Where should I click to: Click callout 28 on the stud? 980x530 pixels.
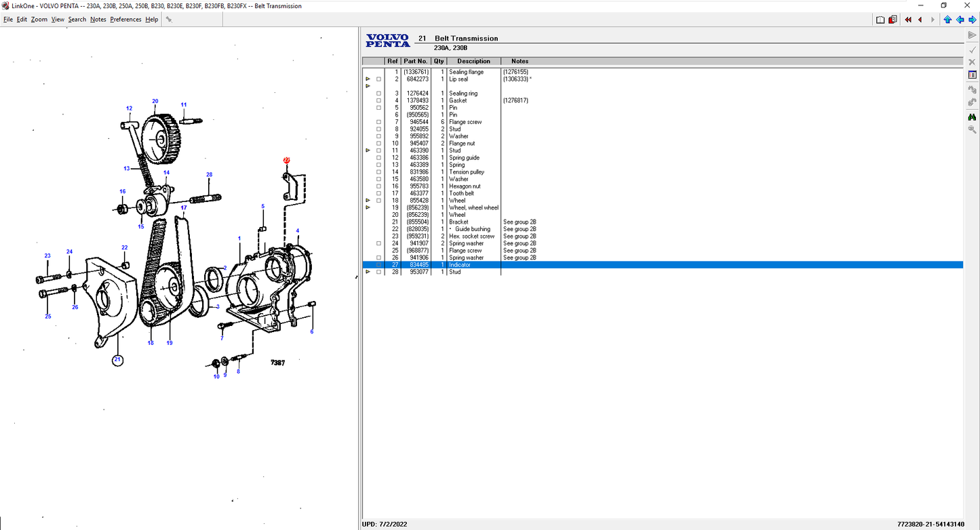[x=210, y=175]
